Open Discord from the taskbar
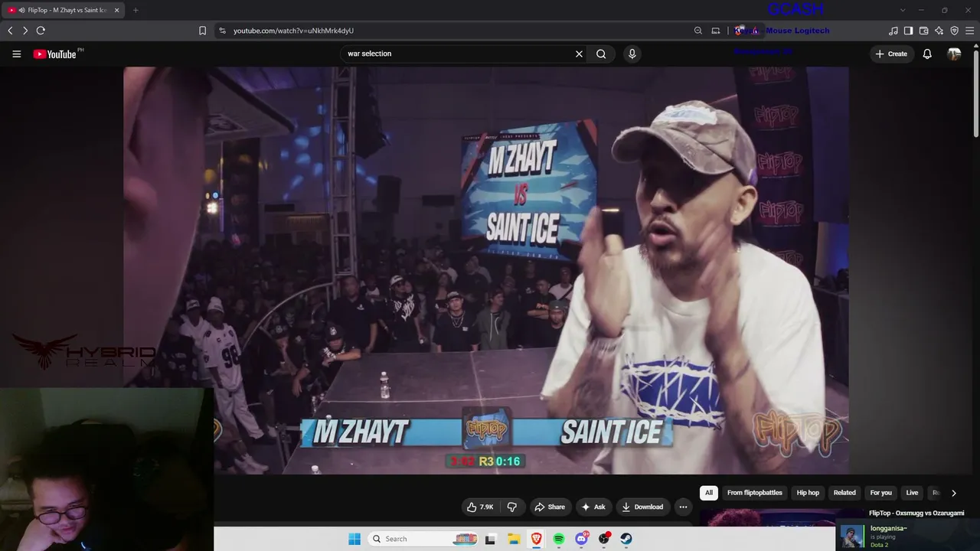 click(x=581, y=539)
